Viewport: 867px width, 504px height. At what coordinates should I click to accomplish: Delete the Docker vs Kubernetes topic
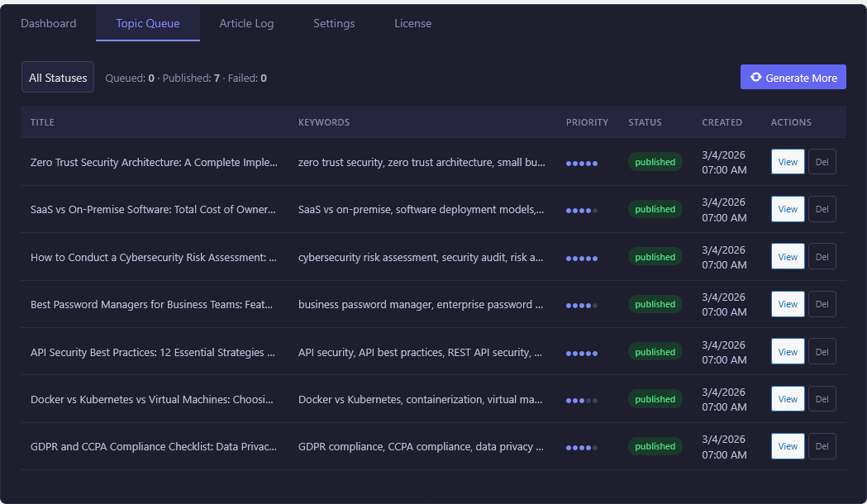(x=822, y=398)
